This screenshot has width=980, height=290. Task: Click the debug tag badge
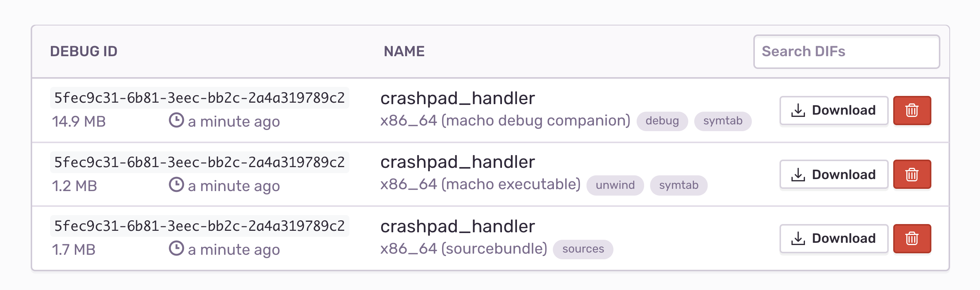click(662, 121)
